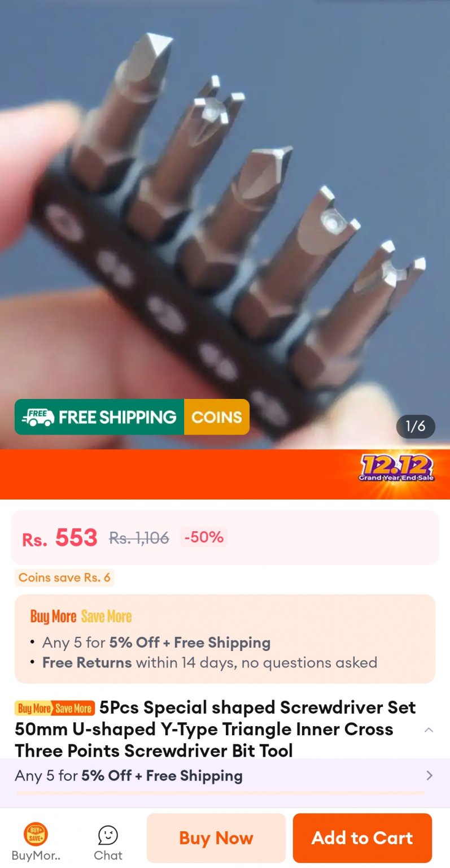The image size is (450, 868).
Task: Tap the Buy More Save More title tag
Action: click(x=55, y=708)
